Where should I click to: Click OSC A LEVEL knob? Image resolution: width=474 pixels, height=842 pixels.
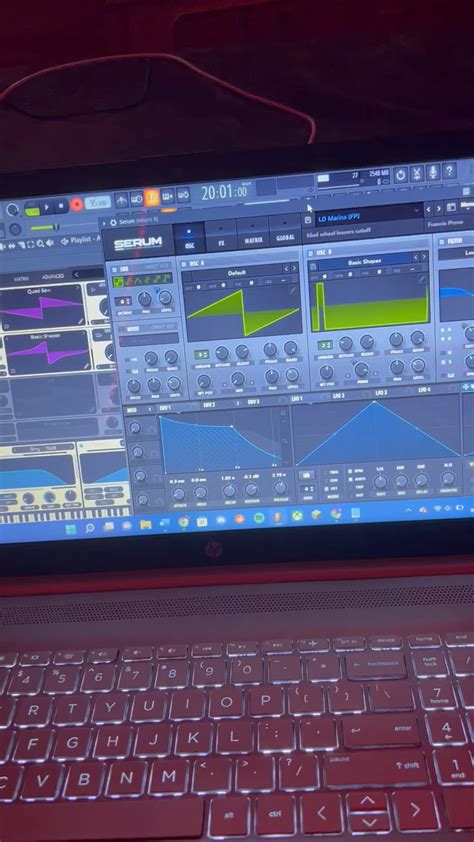291,374
